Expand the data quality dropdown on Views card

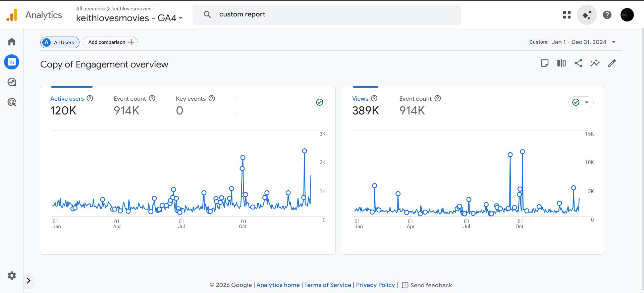(586, 102)
